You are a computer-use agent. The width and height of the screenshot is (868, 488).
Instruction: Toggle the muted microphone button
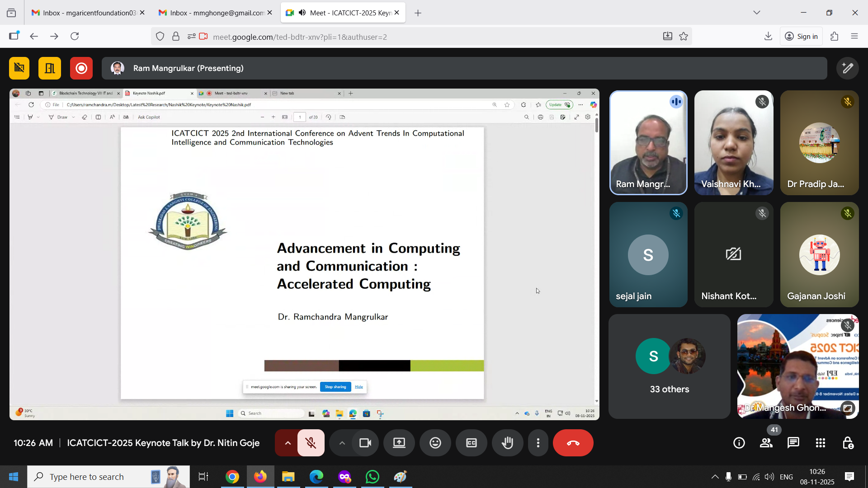311,443
